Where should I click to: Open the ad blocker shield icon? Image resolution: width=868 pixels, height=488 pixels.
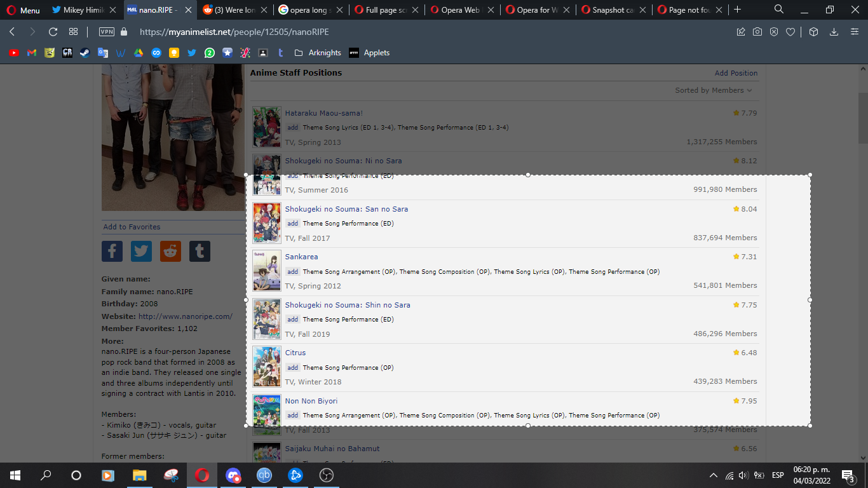point(774,32)
